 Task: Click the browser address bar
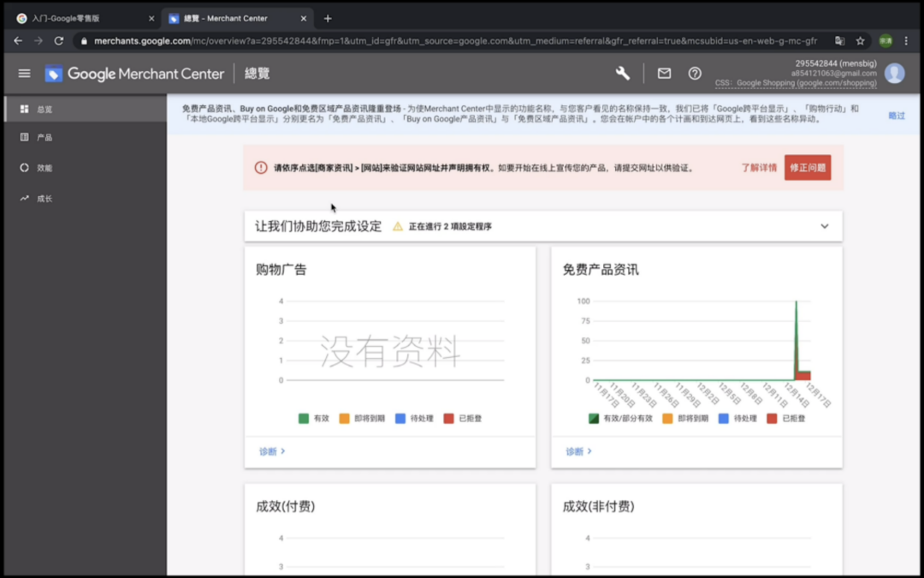(x=428, y=39)
